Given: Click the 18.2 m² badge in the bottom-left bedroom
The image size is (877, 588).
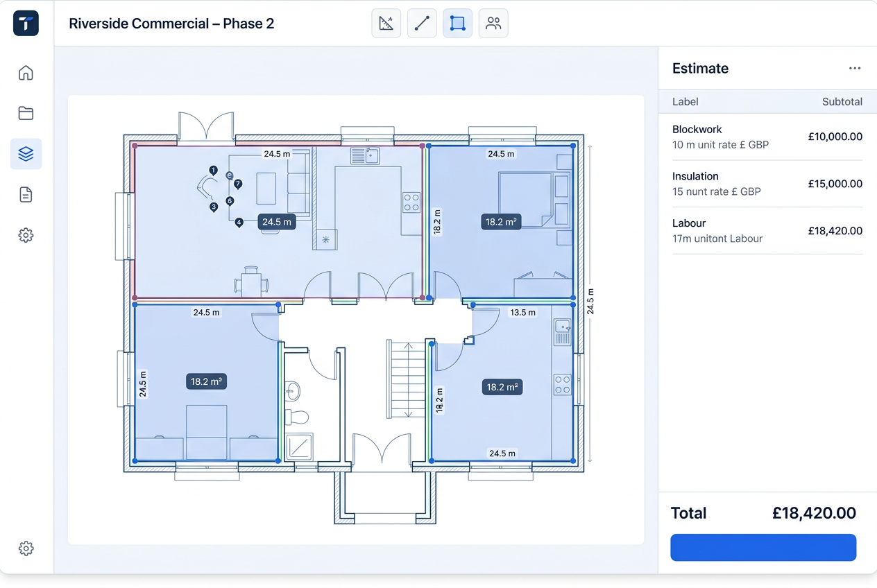Looking at the screenshot, I should point(207,381).
